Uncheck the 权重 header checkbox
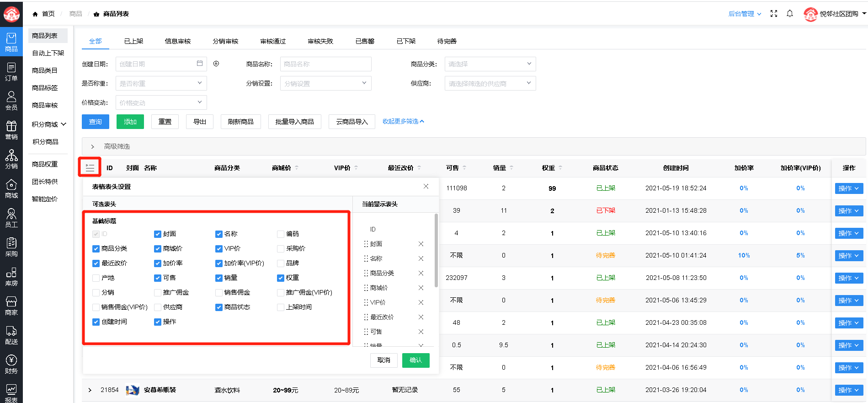Image resolution: width=868 pixels, height=403 pixels. tap(281, 278)
